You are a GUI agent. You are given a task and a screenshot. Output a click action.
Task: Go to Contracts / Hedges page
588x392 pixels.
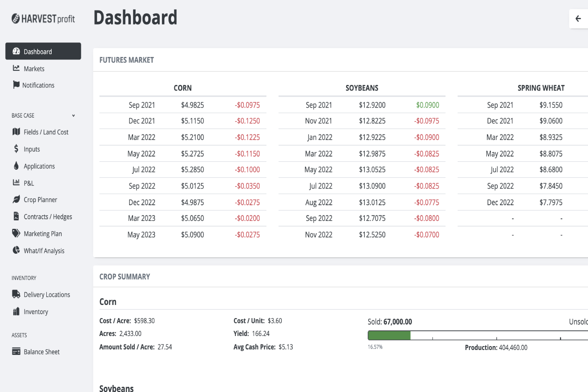click(x=48, y=217)
